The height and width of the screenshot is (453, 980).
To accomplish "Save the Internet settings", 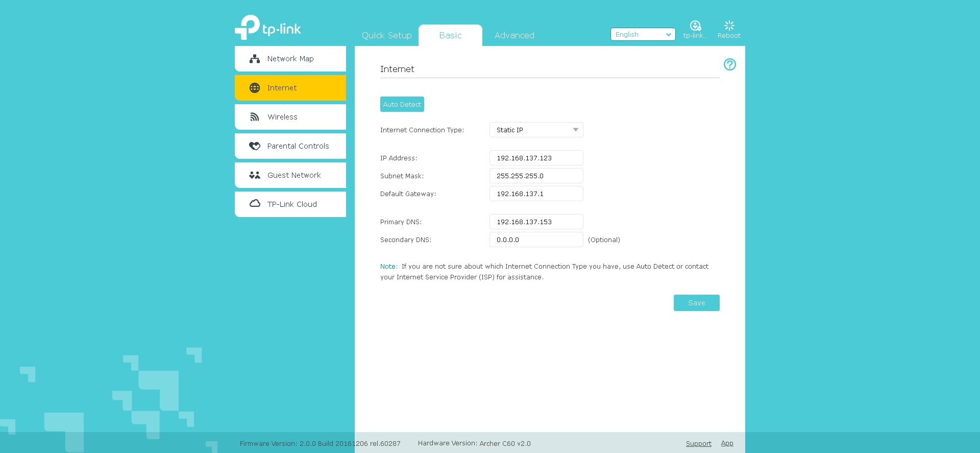I will [x=697, y=303].
